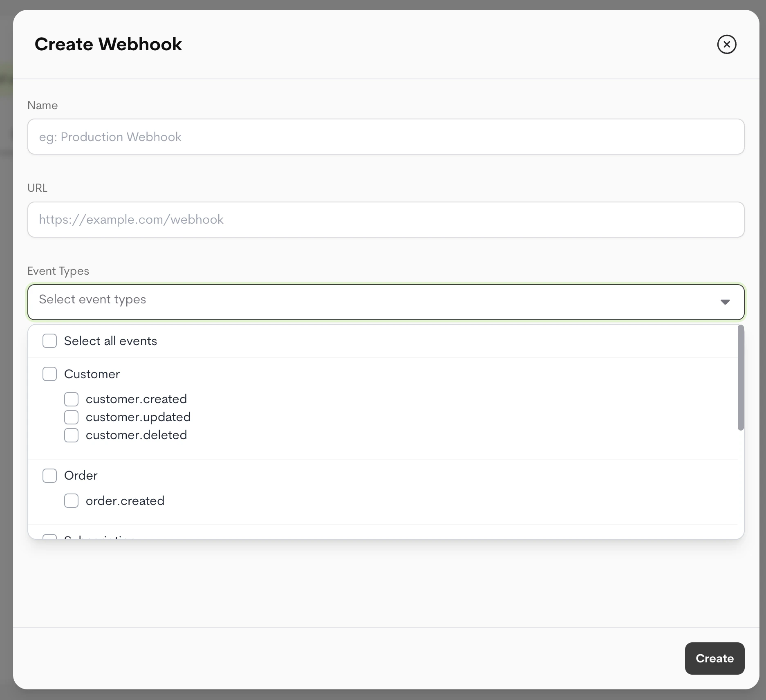Enable the customer.created event
766x700 pixels.
71,399
